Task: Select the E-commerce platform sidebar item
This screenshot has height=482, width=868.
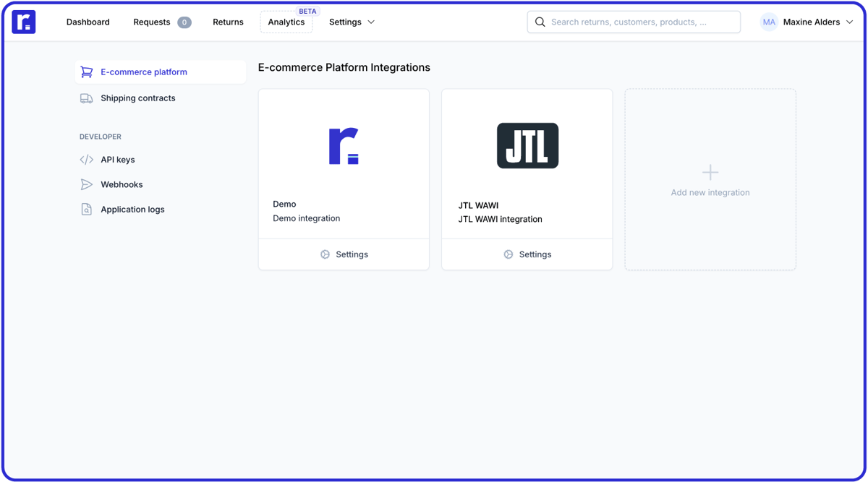Action: (x=161, y=72)
